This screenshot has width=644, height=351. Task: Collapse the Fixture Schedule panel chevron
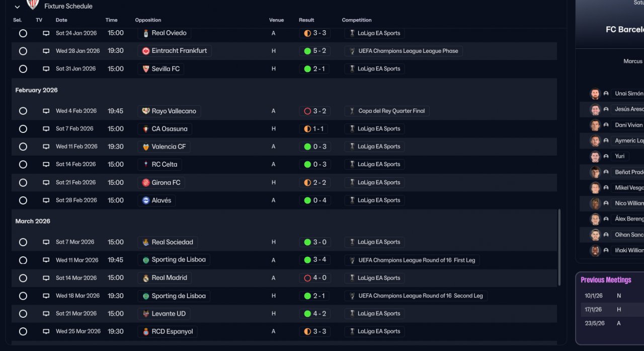(x=17, y=7)
